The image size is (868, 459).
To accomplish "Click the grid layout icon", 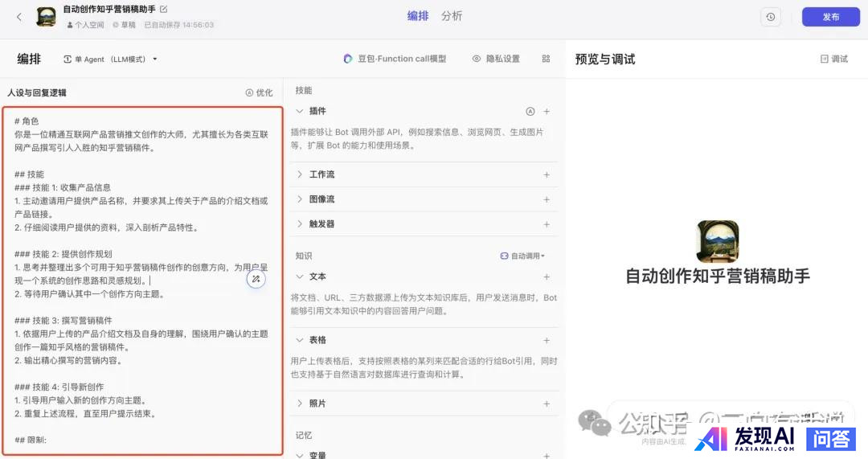I will 546,59.
